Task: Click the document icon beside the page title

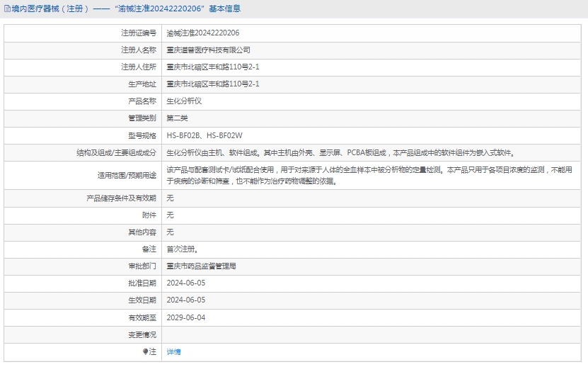Action: (x=6, y=9)
